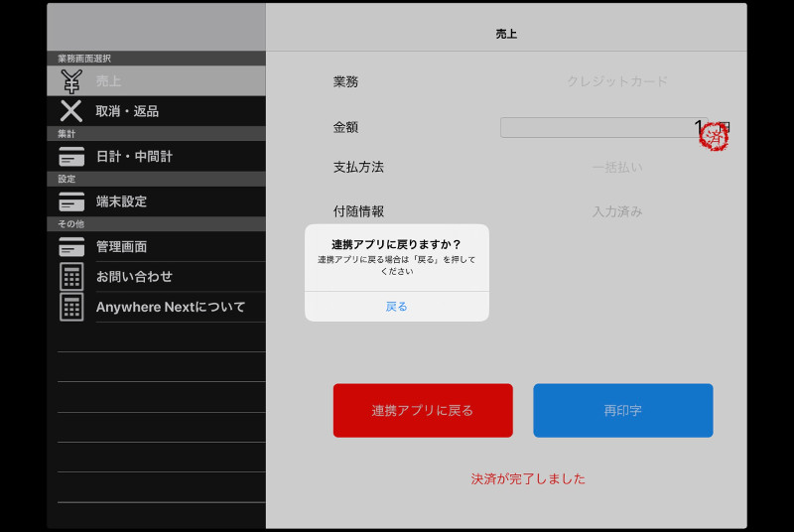Click the dialog title 連携アプリに戻りますか？
794x532 pixels.
pyautogui.click(x=396, y=244)
